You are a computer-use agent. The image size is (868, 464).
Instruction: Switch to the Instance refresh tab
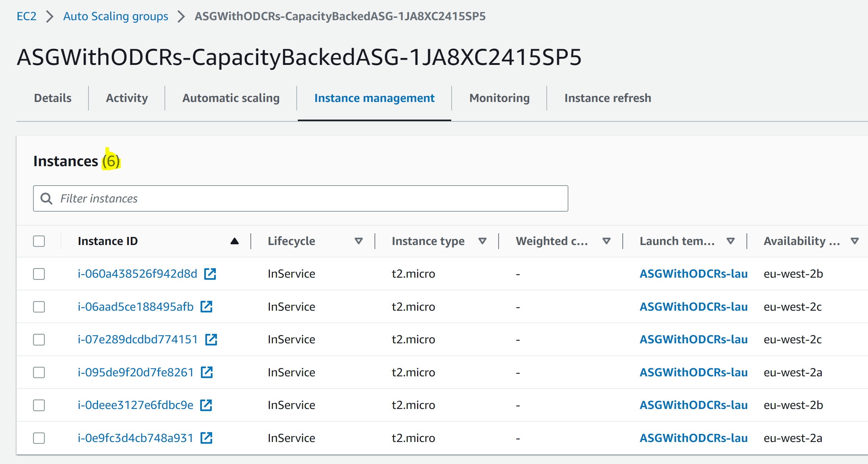[608, 98]
